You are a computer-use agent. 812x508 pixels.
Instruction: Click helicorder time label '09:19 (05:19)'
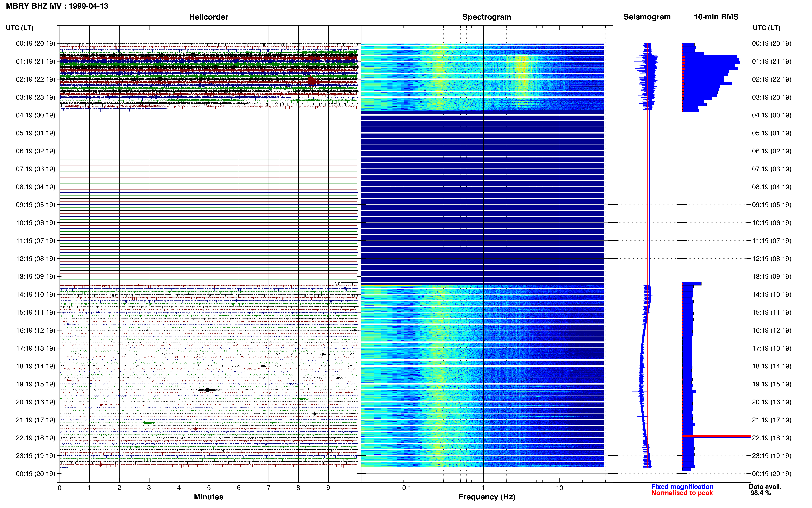[35, 205]
